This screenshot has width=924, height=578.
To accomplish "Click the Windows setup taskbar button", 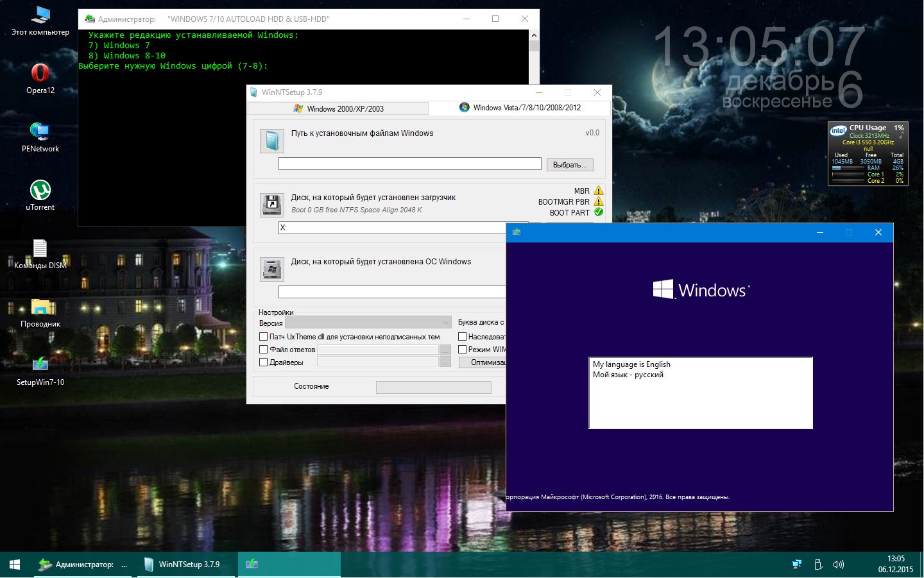I will (x=289, y=565).
